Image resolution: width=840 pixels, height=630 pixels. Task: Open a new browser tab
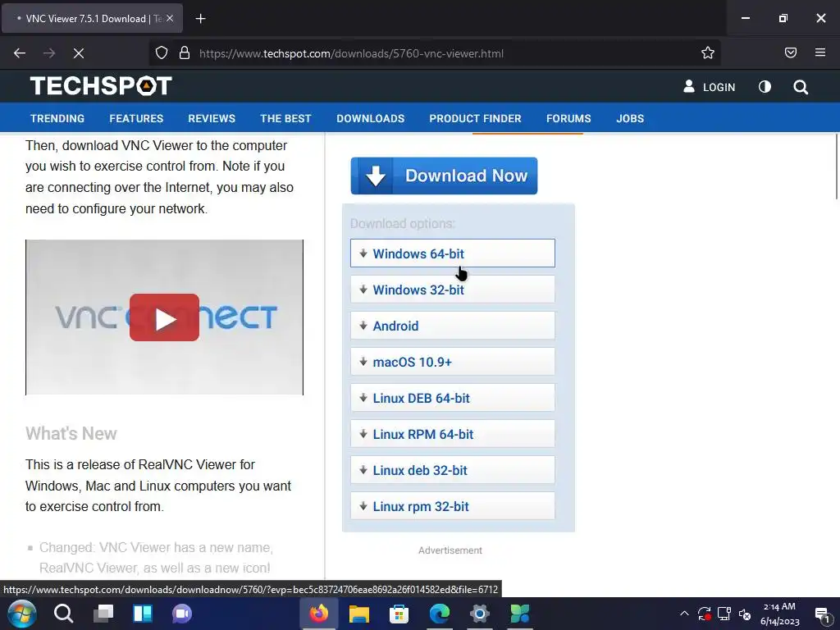(x=200, y=19)
